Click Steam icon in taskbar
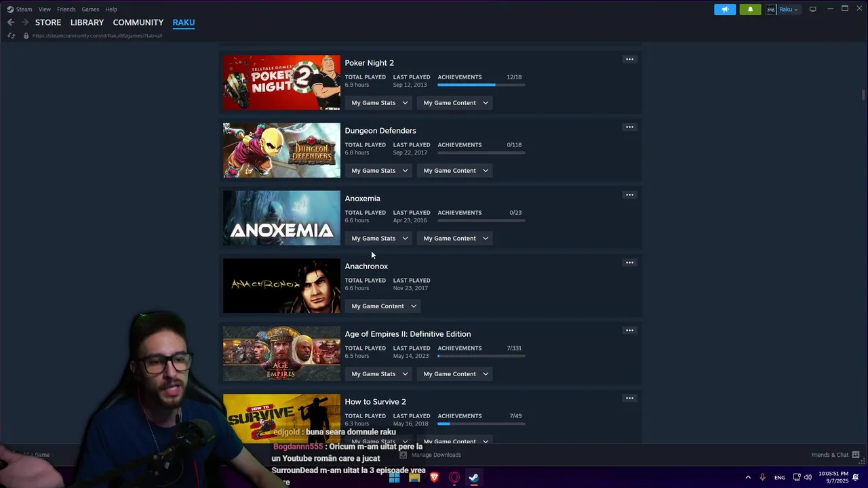 click(x=474, y=477)
